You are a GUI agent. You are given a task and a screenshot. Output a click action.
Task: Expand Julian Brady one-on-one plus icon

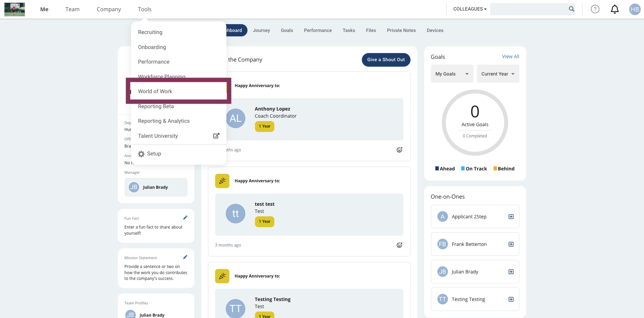click(x=511, y=272)
